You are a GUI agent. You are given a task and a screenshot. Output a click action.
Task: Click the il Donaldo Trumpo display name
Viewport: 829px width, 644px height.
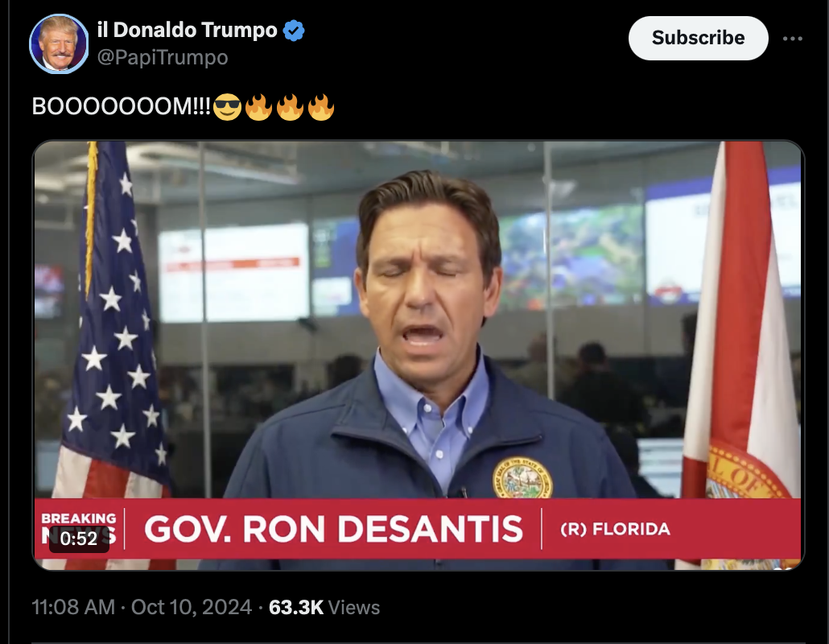tap(188, 30)
